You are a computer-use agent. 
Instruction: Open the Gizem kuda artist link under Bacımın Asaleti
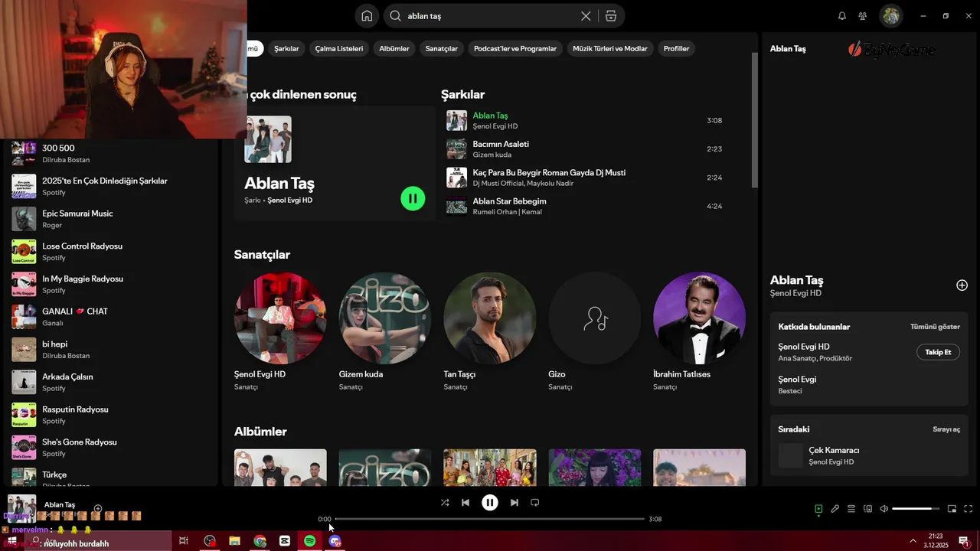tap(492, 155)
